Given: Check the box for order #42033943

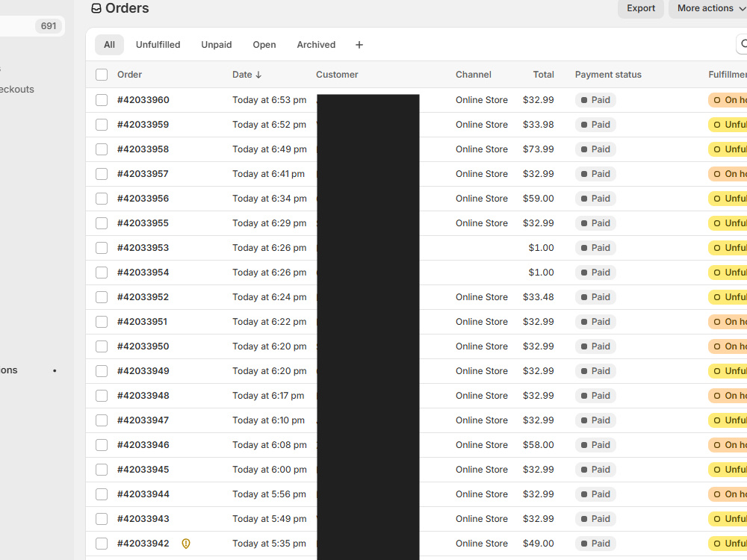Looking at the screenshot, I should coord(102,519).
